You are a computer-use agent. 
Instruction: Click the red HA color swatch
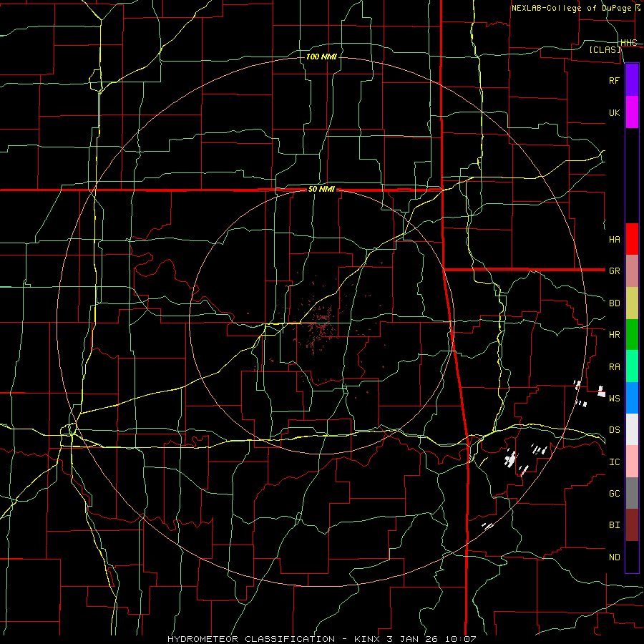632,239
